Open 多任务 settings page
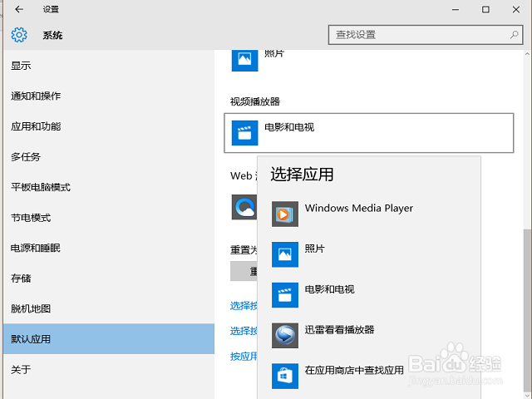The image size is (532, 399). point(109,157)
